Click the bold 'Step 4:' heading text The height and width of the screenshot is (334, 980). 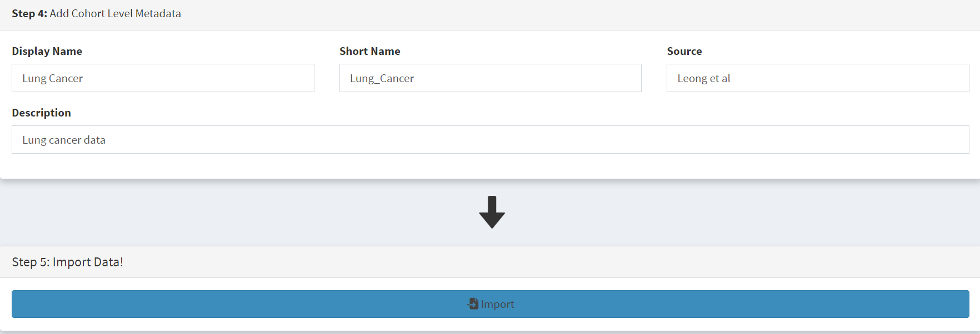click(29, 13)
